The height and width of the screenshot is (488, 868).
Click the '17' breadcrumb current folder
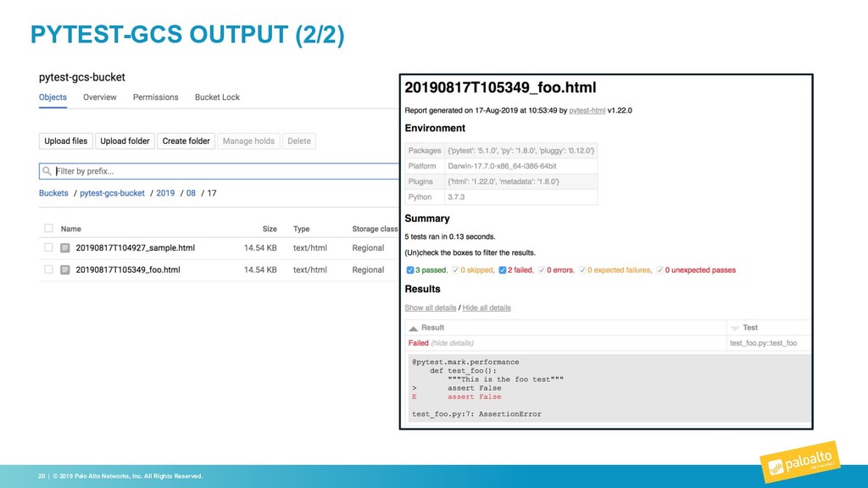click(212, 193)
